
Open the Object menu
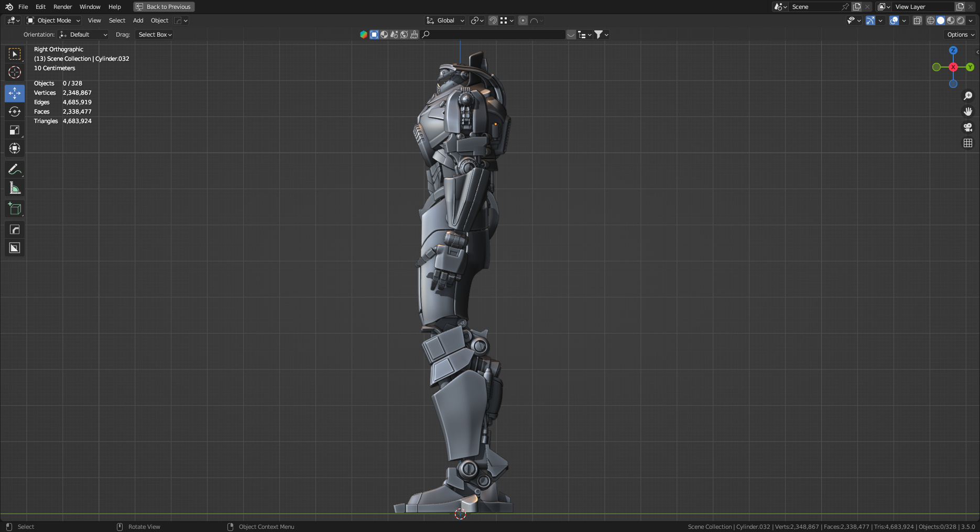pyautogui.click(x=160, y=20)
